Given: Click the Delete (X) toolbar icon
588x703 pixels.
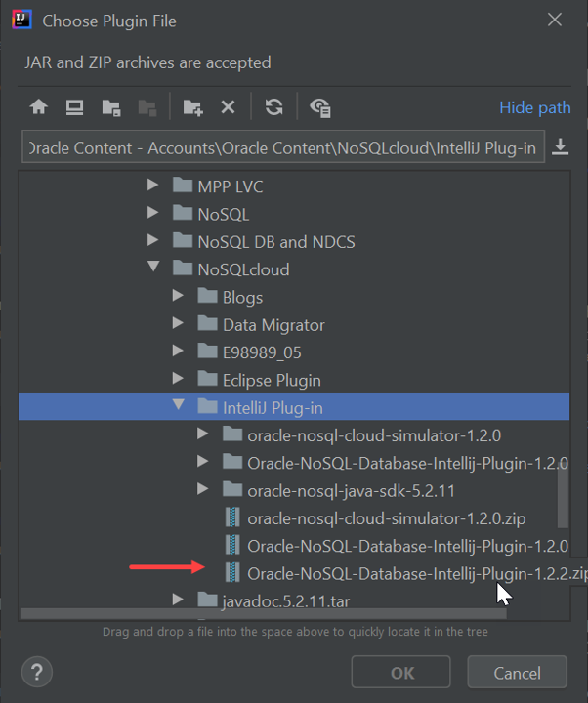Looking at the screenshot, I should pos(228,107).
